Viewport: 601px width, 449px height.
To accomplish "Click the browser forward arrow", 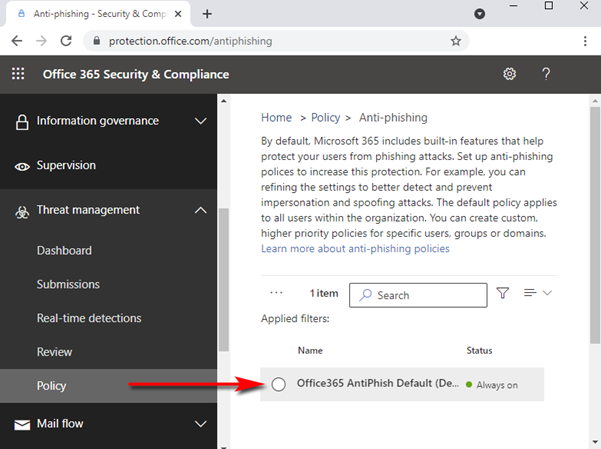I will 41,41.
